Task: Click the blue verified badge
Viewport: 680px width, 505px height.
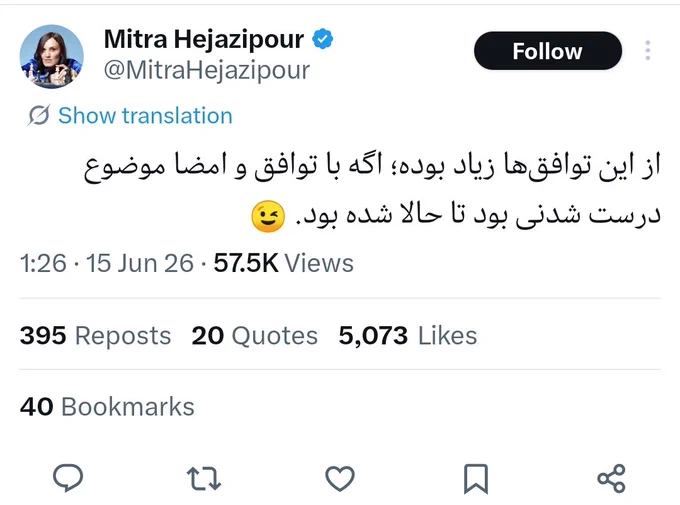Action: tap(323, 39)
